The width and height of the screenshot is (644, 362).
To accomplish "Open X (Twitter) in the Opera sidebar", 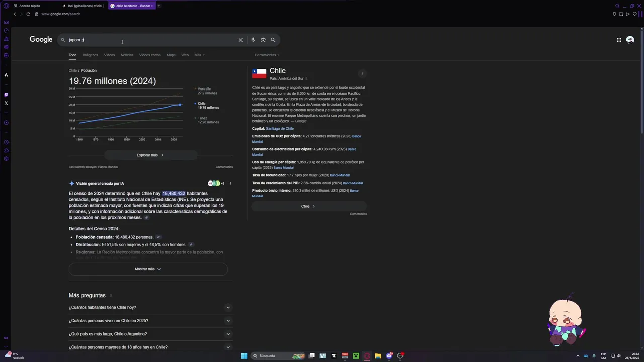I will [x=6, y=103].
